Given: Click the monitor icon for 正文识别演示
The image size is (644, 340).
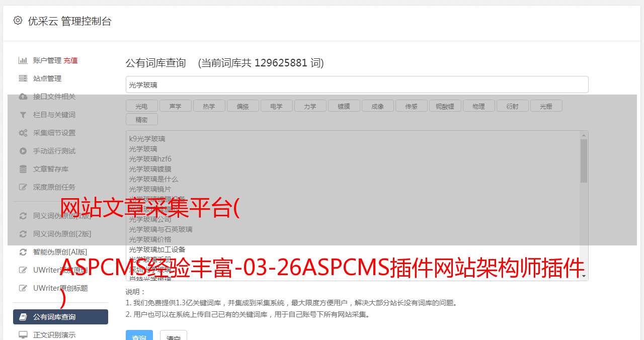Looking at the screenshot, I should click(23, 335).
